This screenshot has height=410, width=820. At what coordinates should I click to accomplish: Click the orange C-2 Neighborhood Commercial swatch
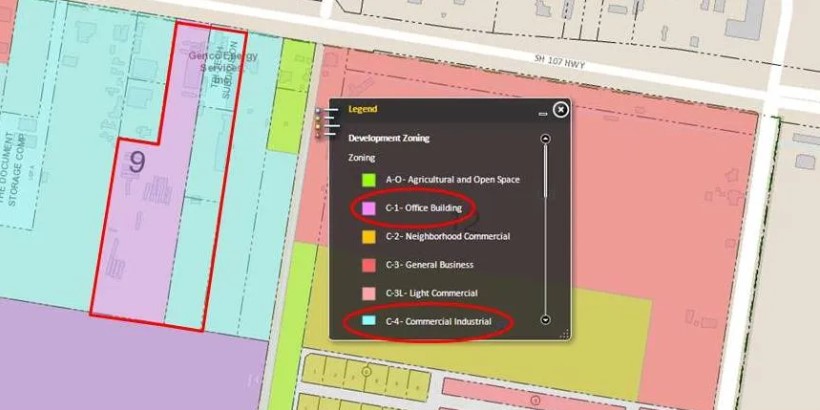369,237
